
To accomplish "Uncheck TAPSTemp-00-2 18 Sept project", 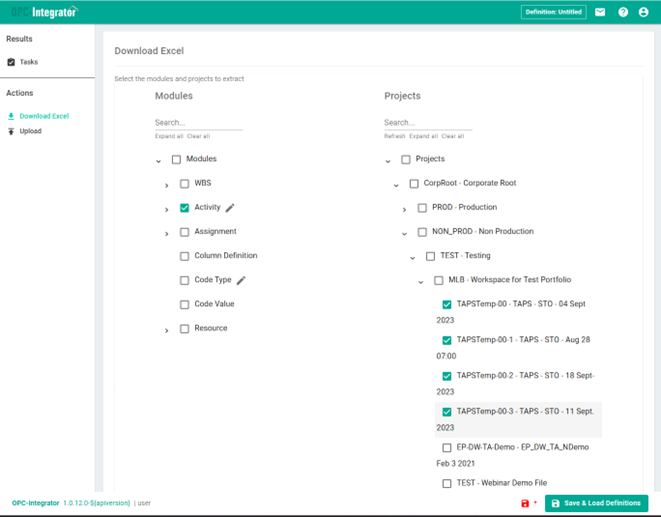I will (447, 376).
